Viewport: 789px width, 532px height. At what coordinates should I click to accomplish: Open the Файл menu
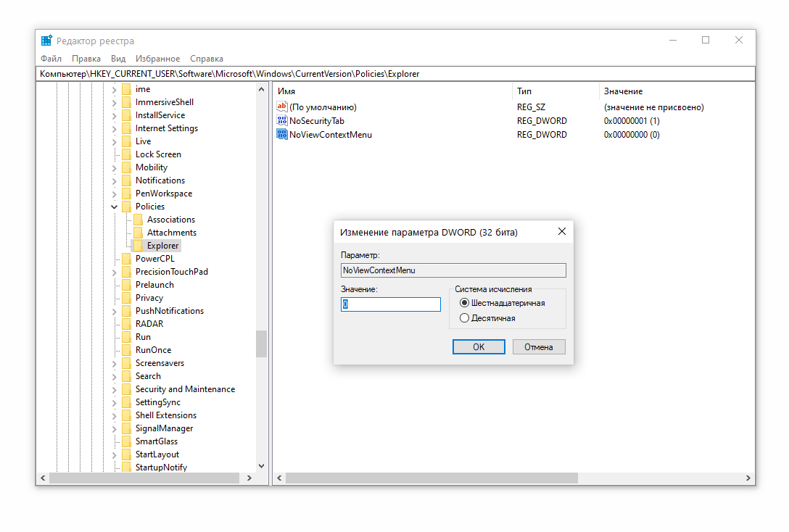(51, 58)
